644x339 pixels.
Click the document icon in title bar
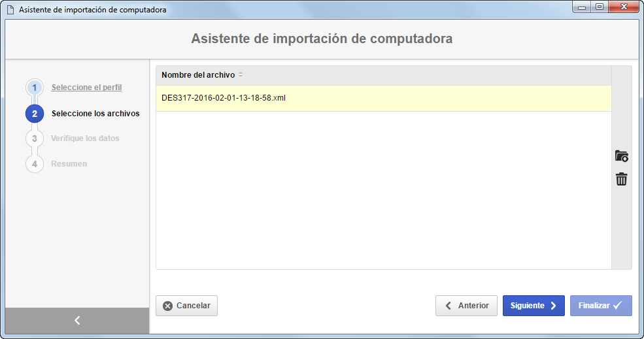10,9
